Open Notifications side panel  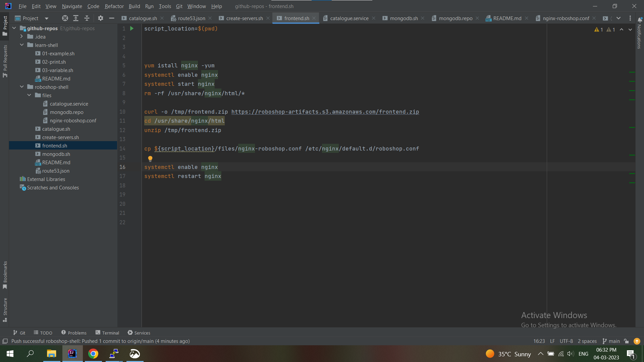click(x=640, y=34)
